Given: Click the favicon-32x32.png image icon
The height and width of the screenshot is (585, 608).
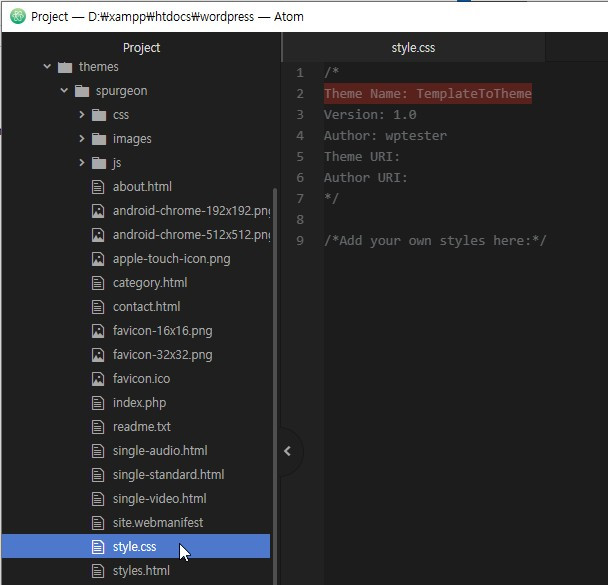Looking at the screenshot, I should click(x=98, y=355).
